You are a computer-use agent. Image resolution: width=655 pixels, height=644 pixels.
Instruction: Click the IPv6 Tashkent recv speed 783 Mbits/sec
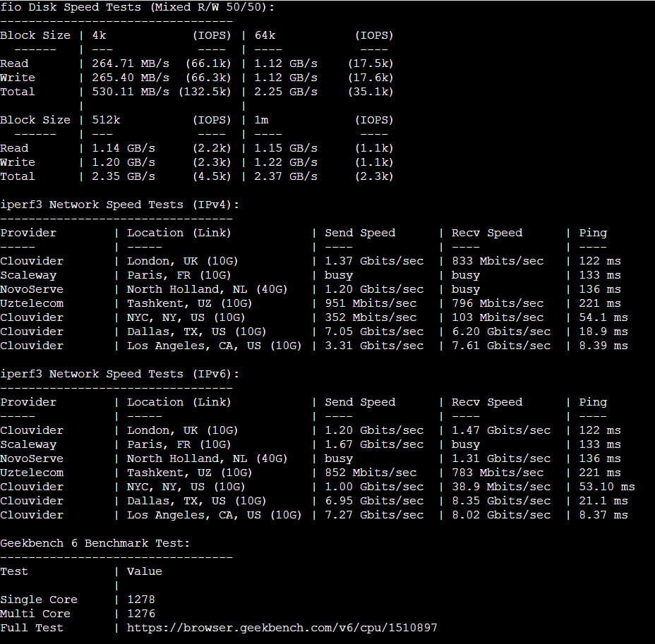coord(498,473)
